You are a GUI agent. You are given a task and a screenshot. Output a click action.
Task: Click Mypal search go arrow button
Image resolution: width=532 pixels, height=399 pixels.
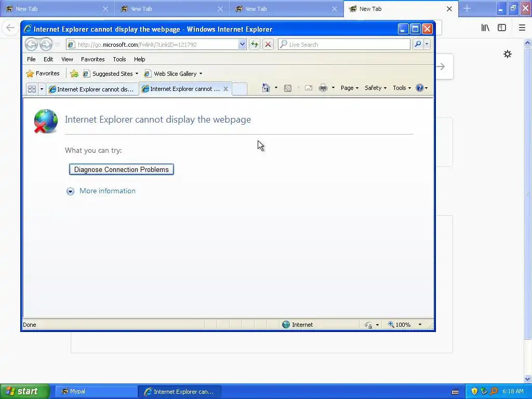click(x=441, y=66)
